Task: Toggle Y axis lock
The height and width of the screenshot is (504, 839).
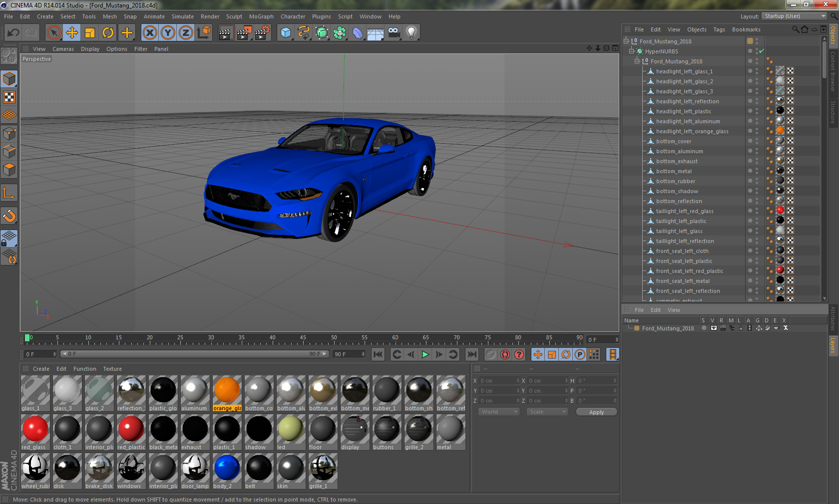Action: click(x=168, y=33)
